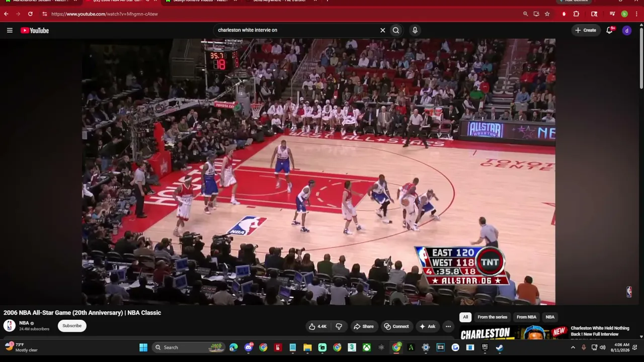Focus the YouTube search box
The width and height of the screenshot is (644, 362).
297,30
